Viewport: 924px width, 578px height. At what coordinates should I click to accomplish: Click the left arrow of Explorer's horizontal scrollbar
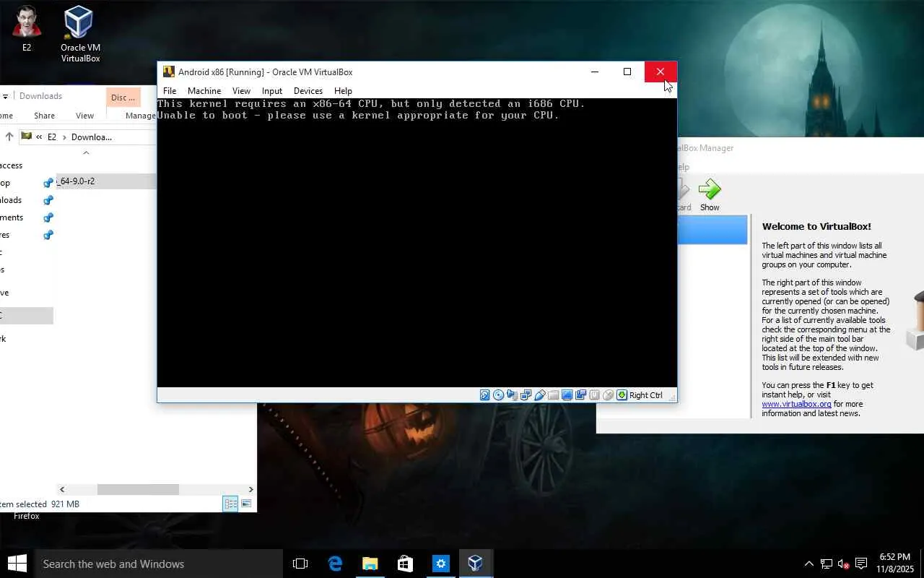pos(62,489)
